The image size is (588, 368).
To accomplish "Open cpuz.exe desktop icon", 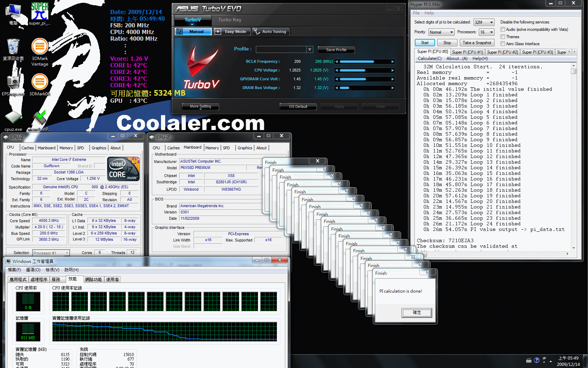I will [x=13, y=121].
